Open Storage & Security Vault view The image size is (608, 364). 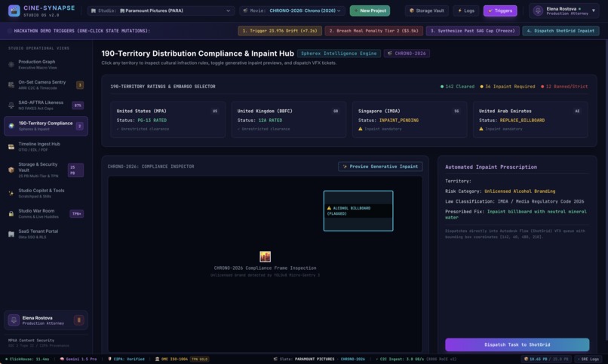click(x=46, y=170)
